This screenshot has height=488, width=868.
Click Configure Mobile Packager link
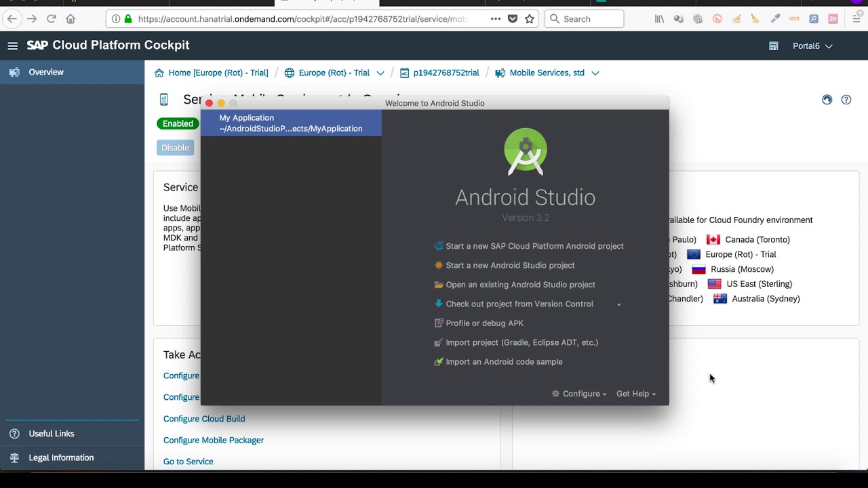pos(214,441)
